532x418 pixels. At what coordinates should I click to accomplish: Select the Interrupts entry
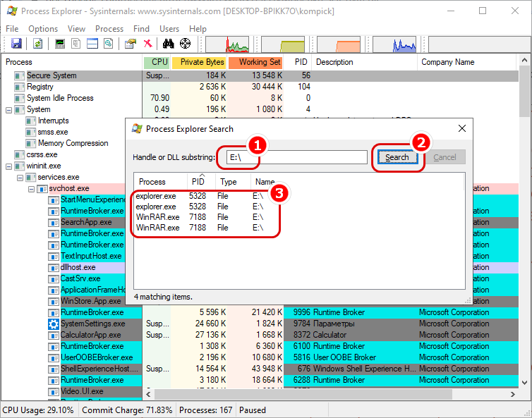tap(53, 121)
